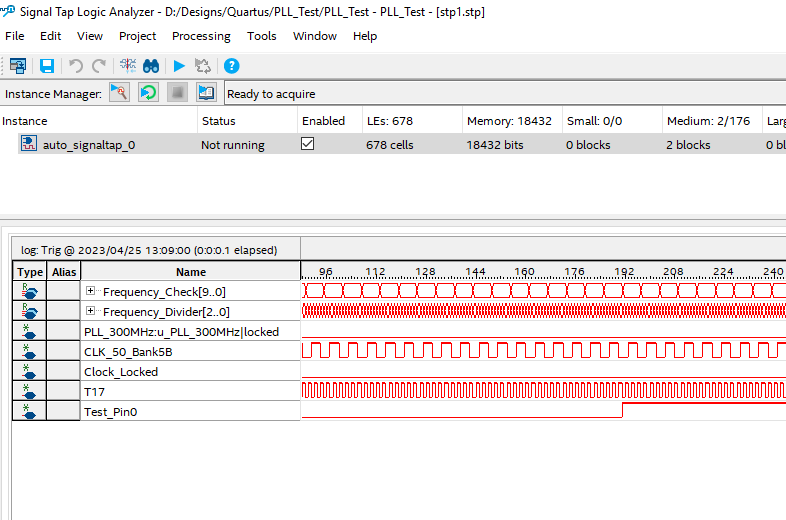Image resolution: width=786 pixels, height=520 pixels.
Task: Select the auto_signaltap_0 instance row
Action: tap(401, 144)
